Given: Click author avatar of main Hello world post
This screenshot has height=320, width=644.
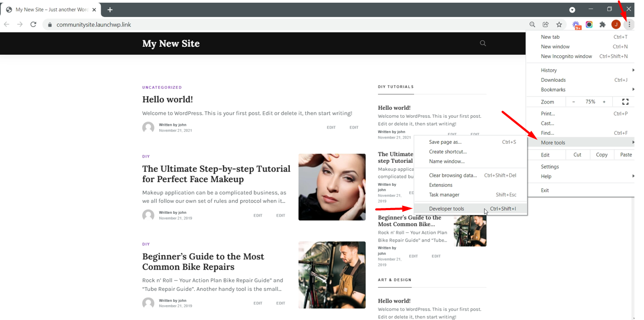Looking at the screenshot, I should point(148,127).
